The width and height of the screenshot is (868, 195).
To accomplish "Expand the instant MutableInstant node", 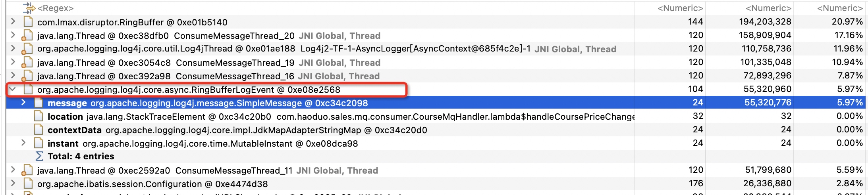I will point(23,143).
